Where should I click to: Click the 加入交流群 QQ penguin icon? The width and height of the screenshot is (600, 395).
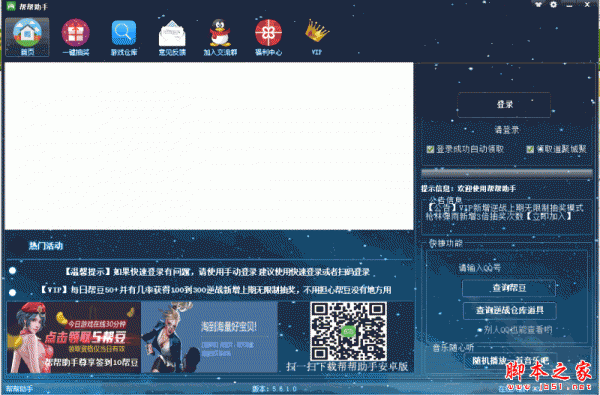pyautogui.click(x=220, y=38)
